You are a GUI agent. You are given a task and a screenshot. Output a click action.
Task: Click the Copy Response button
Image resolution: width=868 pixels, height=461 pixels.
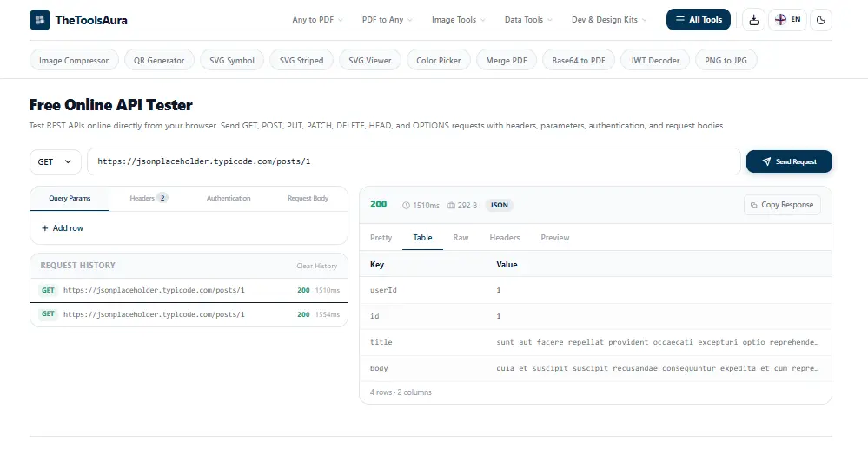(782, 205)
